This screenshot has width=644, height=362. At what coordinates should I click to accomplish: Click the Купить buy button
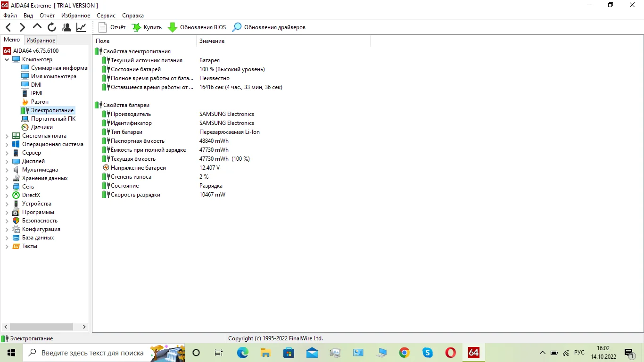point(147,27)
